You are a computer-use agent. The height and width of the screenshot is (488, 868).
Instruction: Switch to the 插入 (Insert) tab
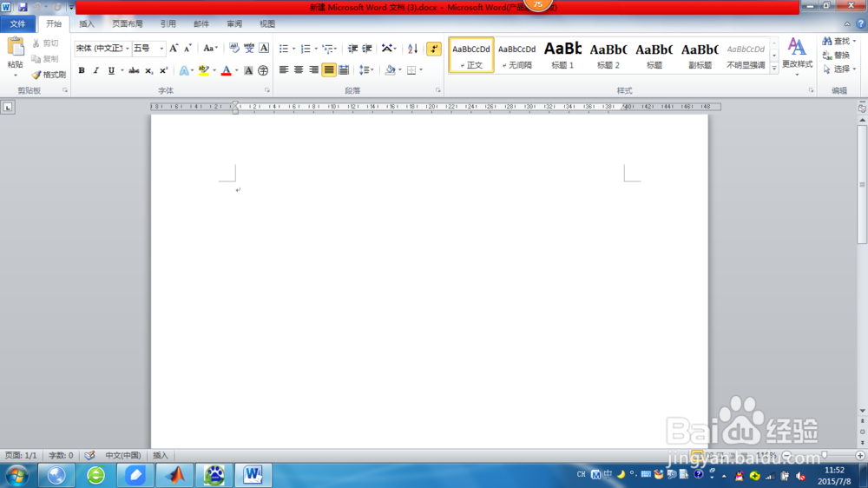tap(86, 23)
